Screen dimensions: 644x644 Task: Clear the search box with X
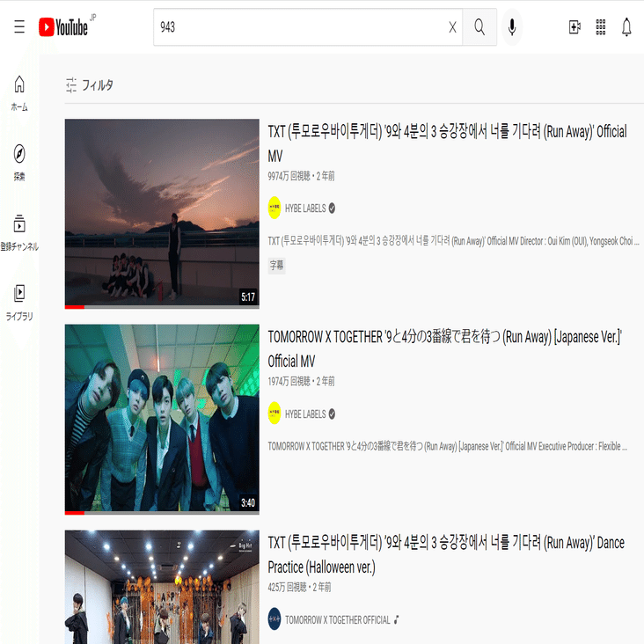pos(452,27)
